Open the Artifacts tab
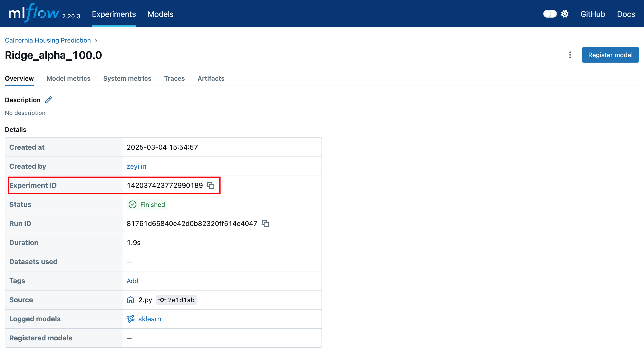 211,78
